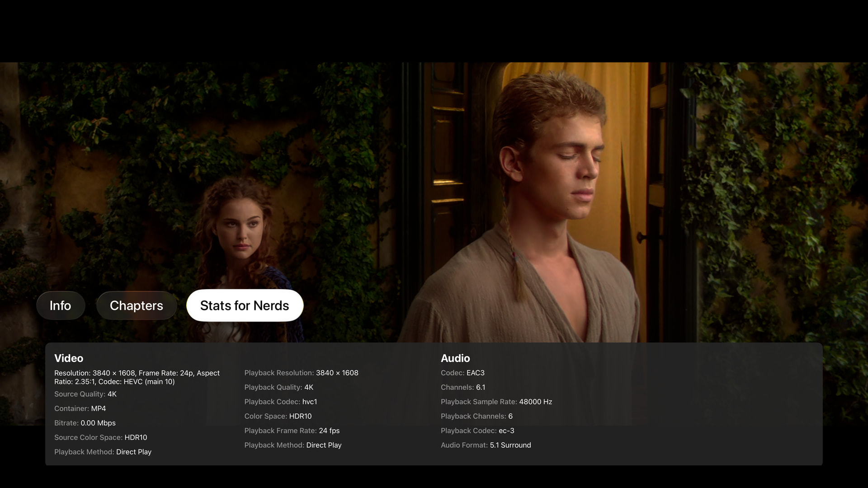Select the Container MP4 entry
The height and width of the screenshot is (488, 868).
pos(80,408)
